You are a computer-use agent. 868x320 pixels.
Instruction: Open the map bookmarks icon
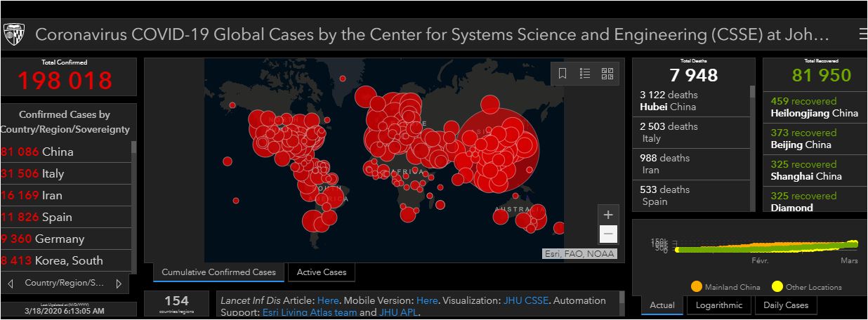point(563,73)
